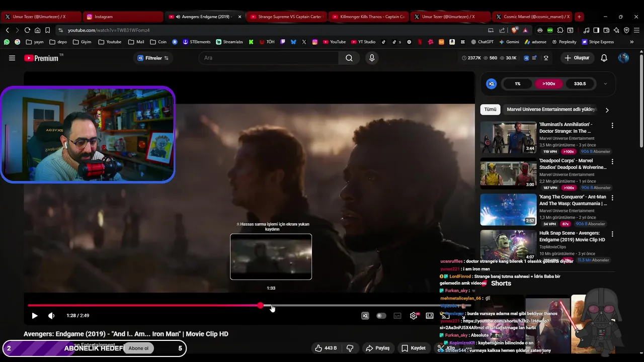644x362 pixels.
Task: Click the video play button
Action: [34, 316]
